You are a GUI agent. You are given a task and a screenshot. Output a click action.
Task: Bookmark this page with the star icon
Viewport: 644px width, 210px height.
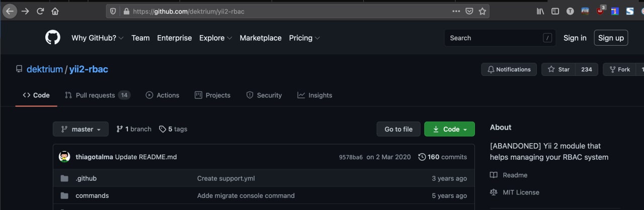(482, 11)
